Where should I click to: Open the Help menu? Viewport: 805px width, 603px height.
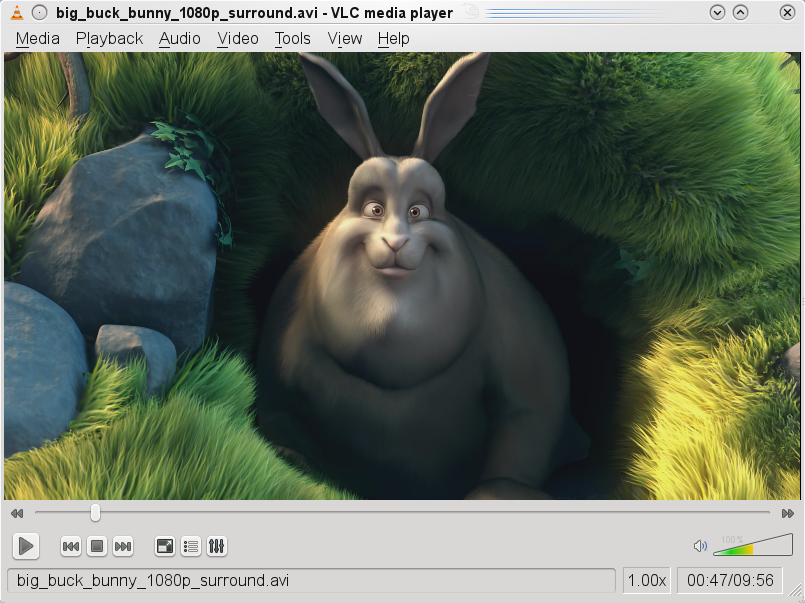(393, 38)
